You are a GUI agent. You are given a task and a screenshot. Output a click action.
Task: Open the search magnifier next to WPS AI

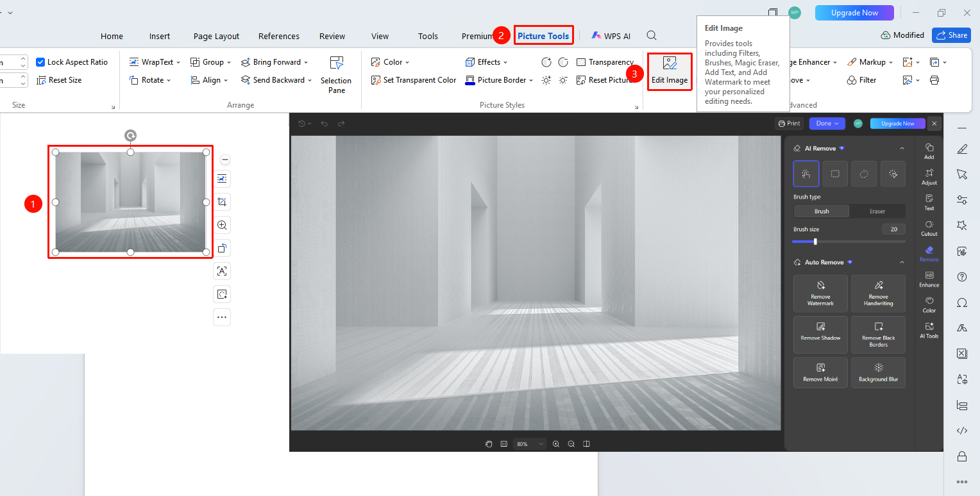[652, 35]
